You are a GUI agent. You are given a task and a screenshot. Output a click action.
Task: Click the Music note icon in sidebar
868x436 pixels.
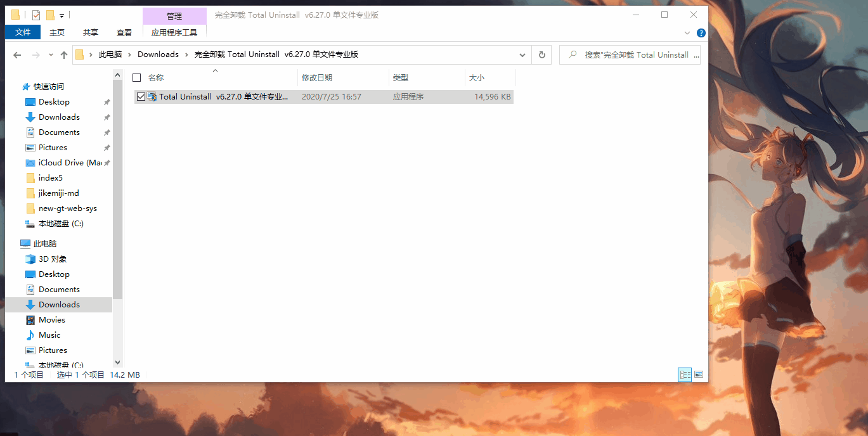pos(30,335)
